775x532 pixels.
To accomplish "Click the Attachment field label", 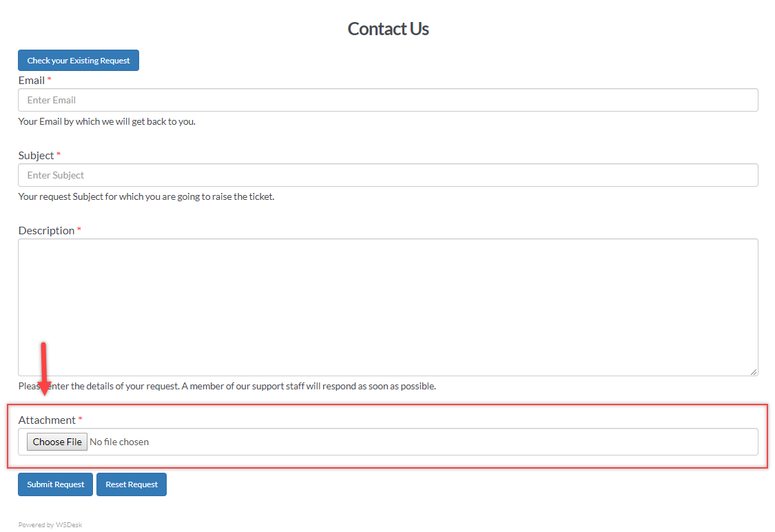I will (x=47, y=420).
